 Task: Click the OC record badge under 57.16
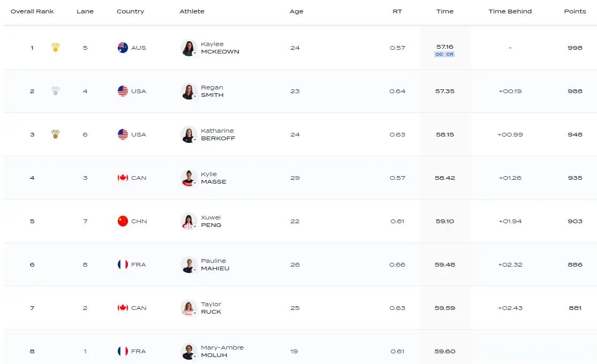[439, 55]
